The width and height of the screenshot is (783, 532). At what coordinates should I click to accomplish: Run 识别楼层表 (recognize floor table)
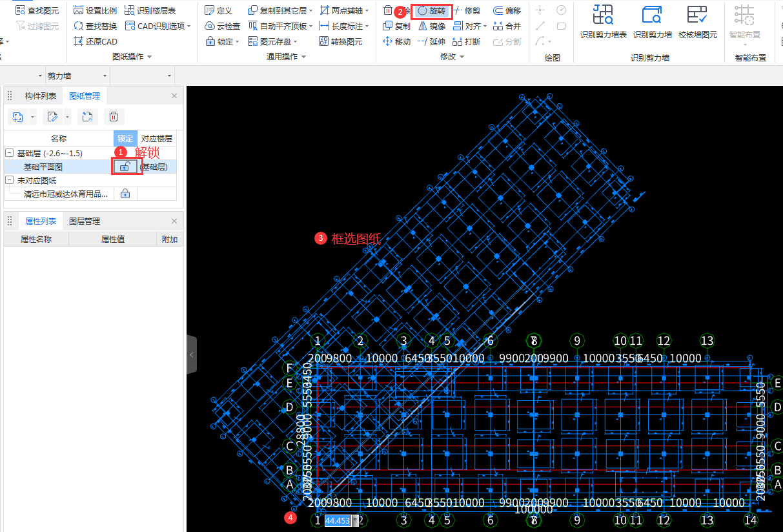coord(150,10)
